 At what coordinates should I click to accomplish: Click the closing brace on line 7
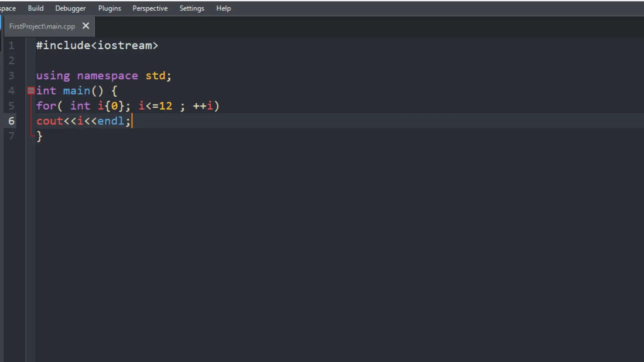pyautogui.click(x=40, y=136)
